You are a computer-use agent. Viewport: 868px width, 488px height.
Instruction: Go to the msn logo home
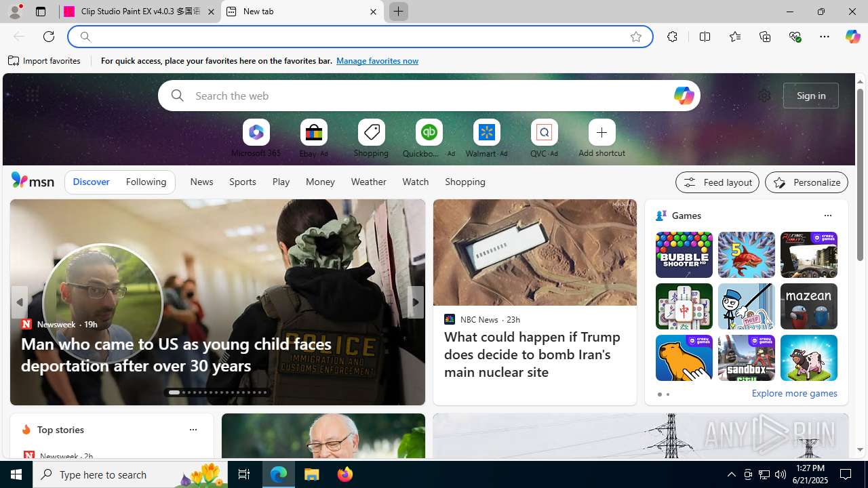(x=33, y=180)
